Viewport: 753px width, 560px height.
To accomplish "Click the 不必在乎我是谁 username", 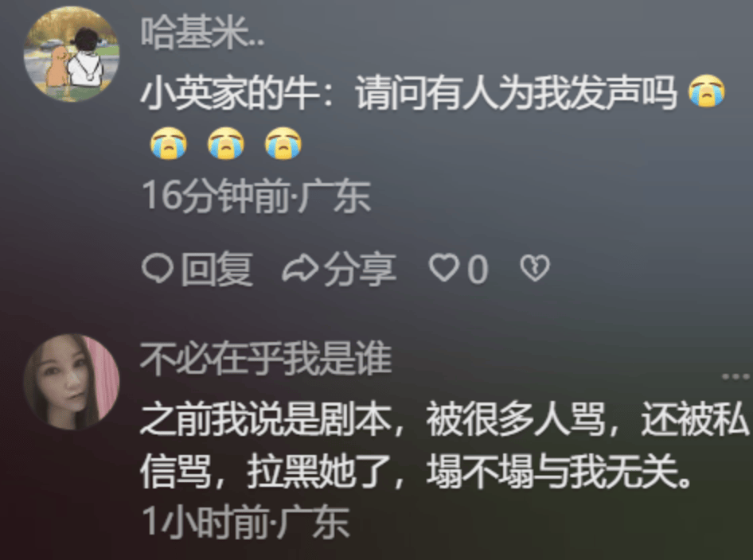I will click(x=266, y=359).
